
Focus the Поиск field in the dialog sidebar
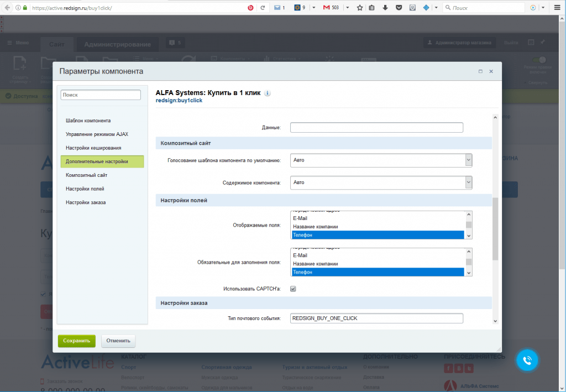click(101, 95)
